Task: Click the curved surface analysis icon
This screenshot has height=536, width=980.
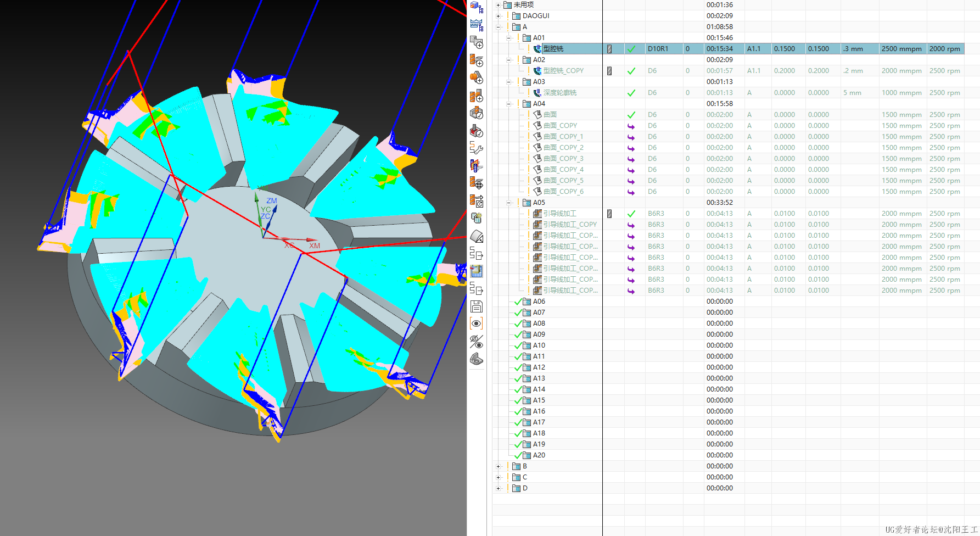Action: pos(477,236)
